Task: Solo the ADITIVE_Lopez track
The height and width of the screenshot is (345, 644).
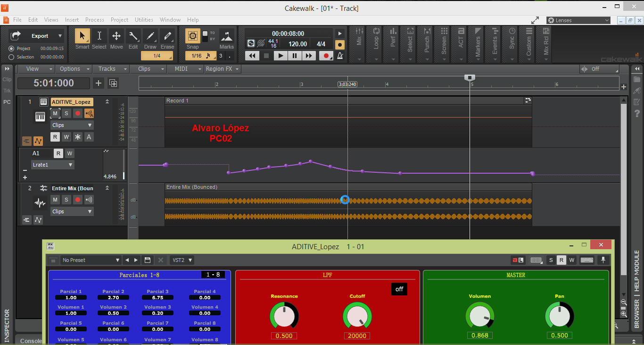Action: click(x=66, y=113)
